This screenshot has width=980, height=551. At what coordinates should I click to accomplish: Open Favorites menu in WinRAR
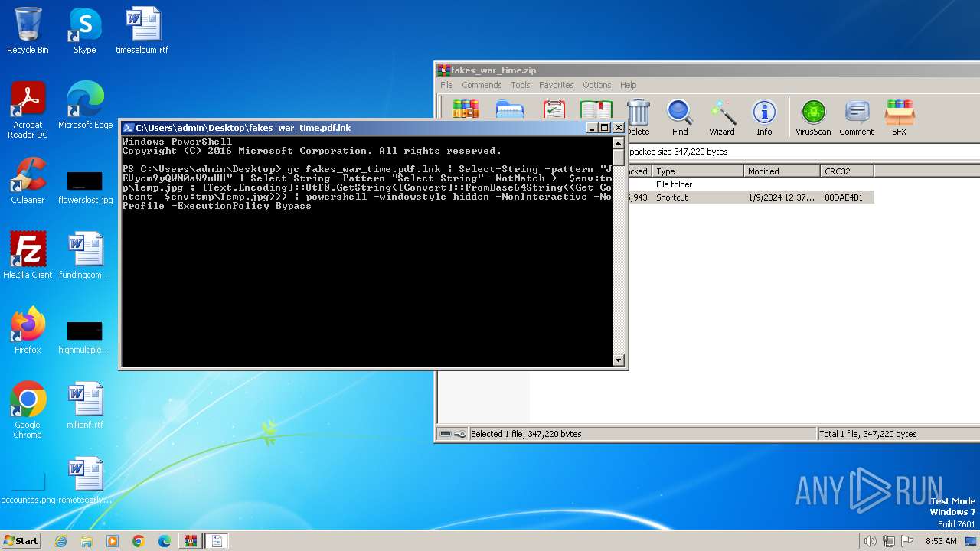pos(556,85)
